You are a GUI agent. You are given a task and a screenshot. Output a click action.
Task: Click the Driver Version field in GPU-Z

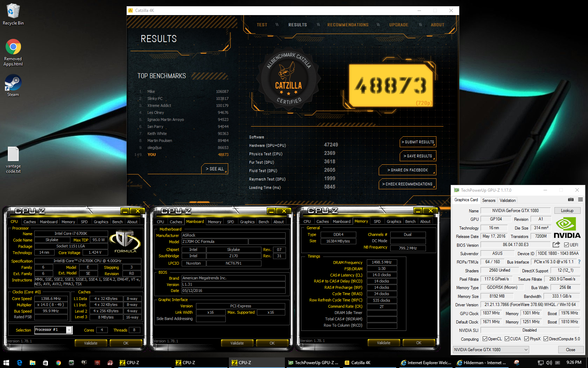tap(530, 305)
